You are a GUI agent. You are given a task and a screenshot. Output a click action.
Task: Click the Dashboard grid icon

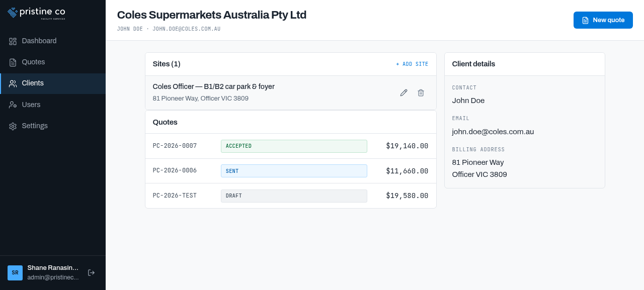tap(13, 41)
